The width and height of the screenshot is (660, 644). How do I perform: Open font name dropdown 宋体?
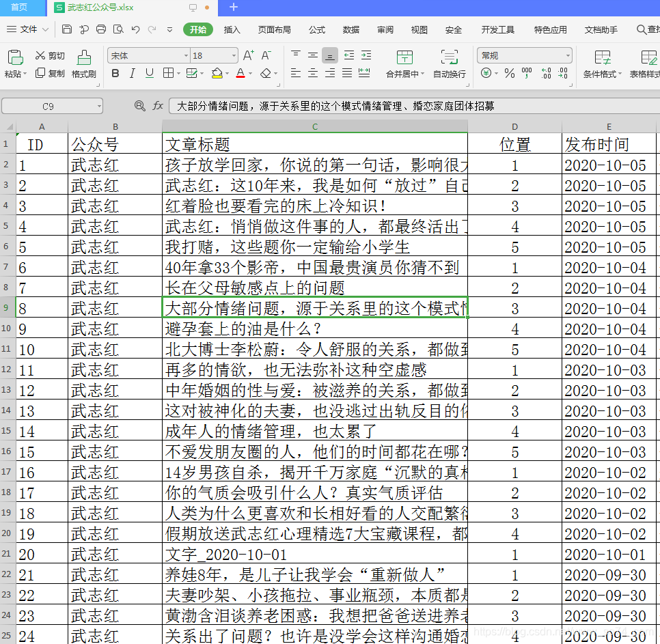tap(186, 55)
